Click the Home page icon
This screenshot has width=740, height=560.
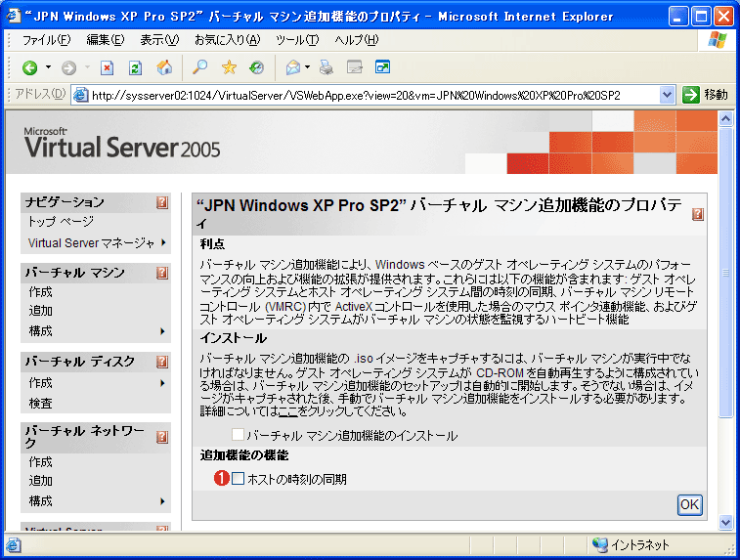pyautogui.click(x=164, y=68)
